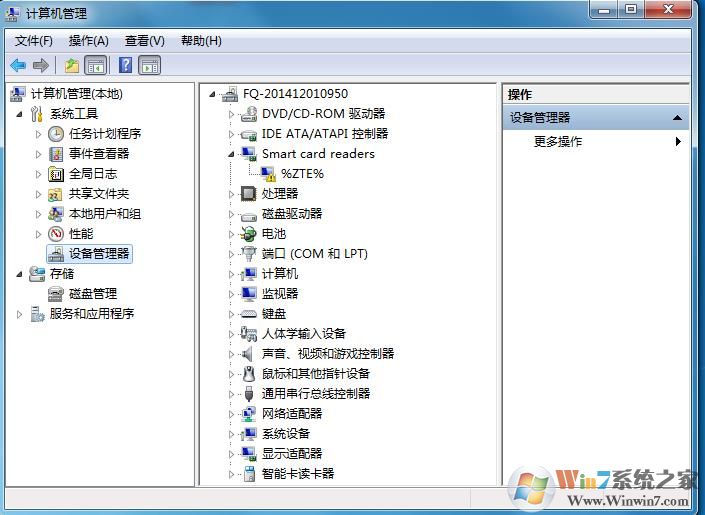Click the 全局日志 icon

tap(56, 174)
